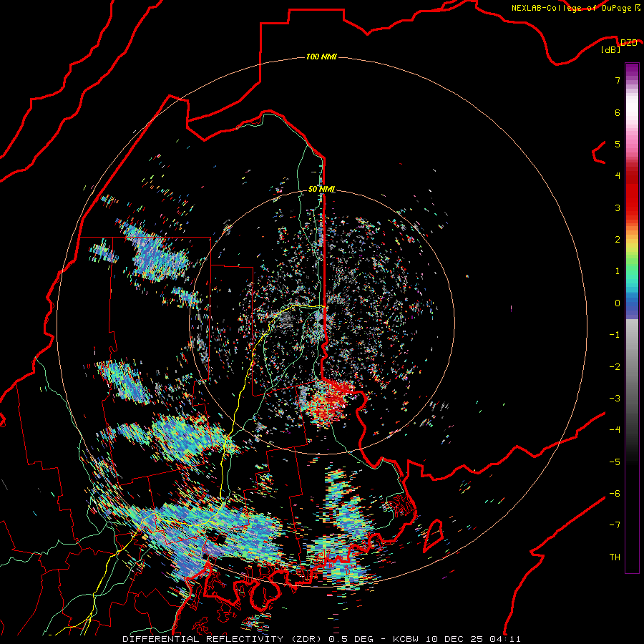Click the 1 dB scale value
The image size is (644, 644).
click(618, 271)
